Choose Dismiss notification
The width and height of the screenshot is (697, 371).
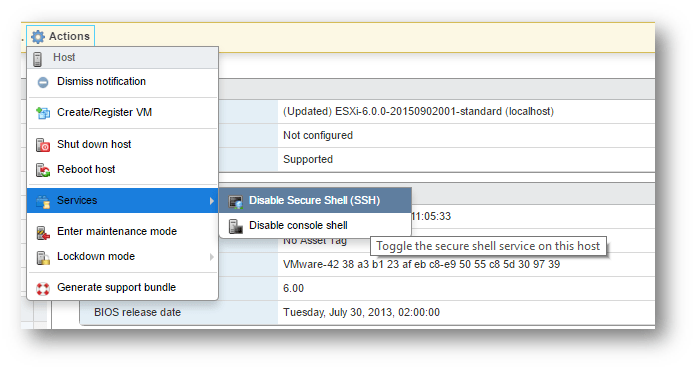coord(123,82)
